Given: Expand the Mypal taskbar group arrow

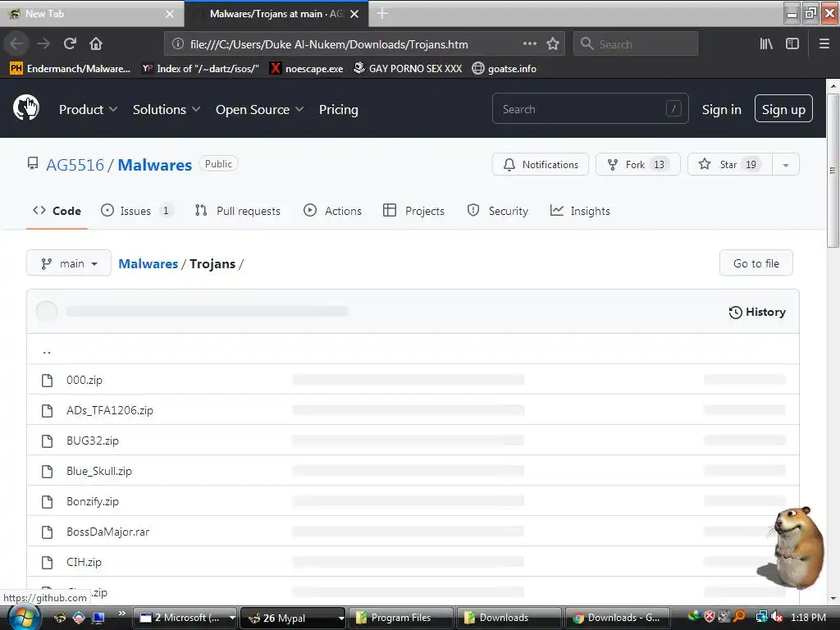Looking at the screenshot, I should [x=341, y=618].
